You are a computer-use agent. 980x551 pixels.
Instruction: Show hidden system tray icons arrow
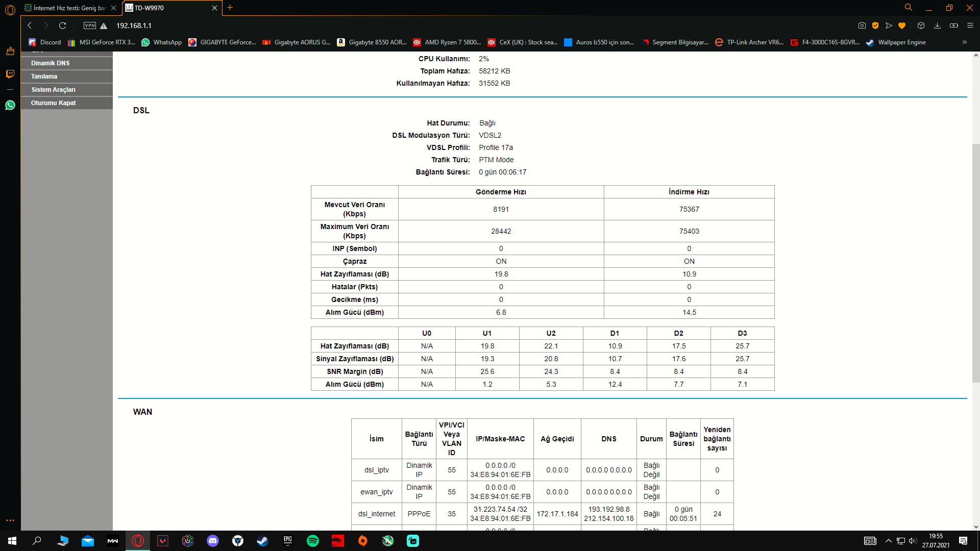point(889,541)
